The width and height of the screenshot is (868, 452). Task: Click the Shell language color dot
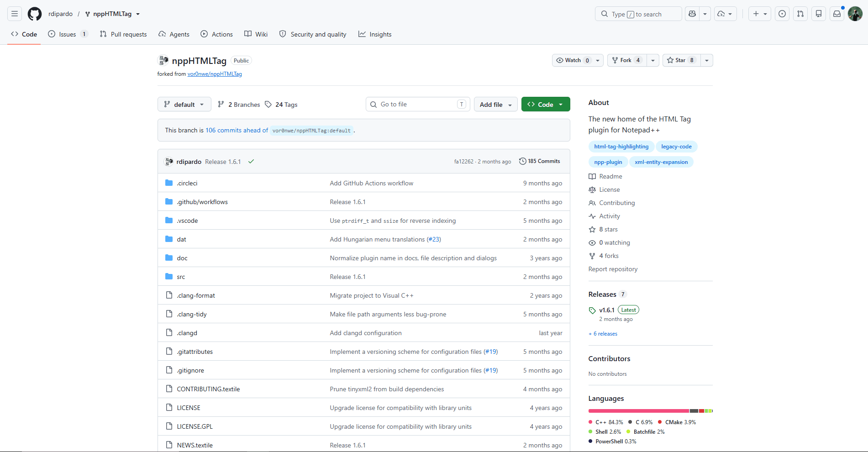tap(590, 432)
